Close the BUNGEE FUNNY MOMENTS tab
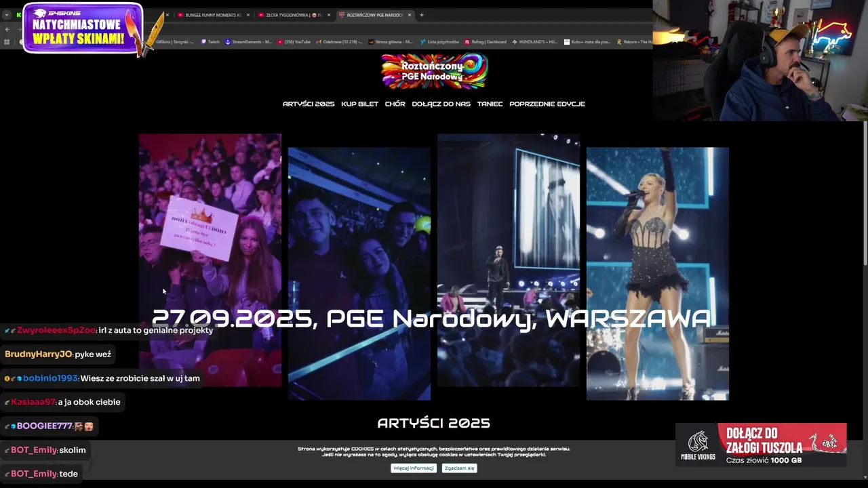Screen dimensions: 868x488 coord(248,15)
